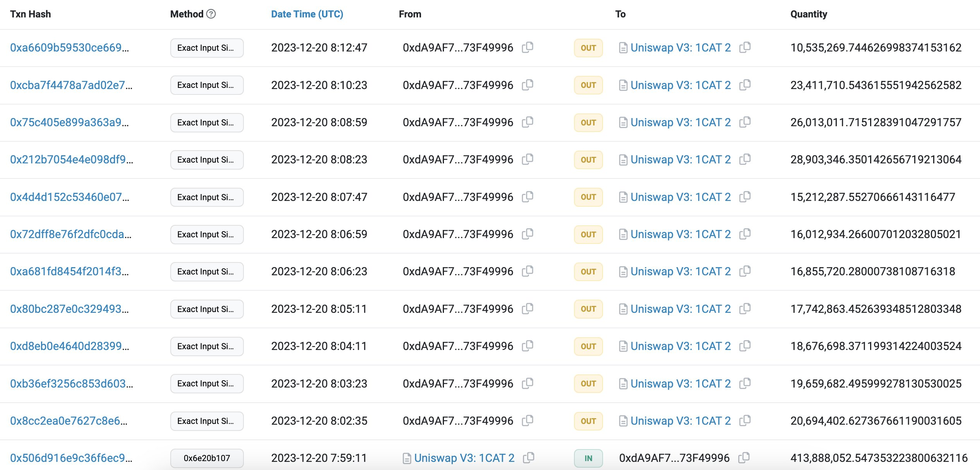The image size is (980, 470).
Task: Click the 0x6e20b107 method badge
Action: click(x=207, y=458)
